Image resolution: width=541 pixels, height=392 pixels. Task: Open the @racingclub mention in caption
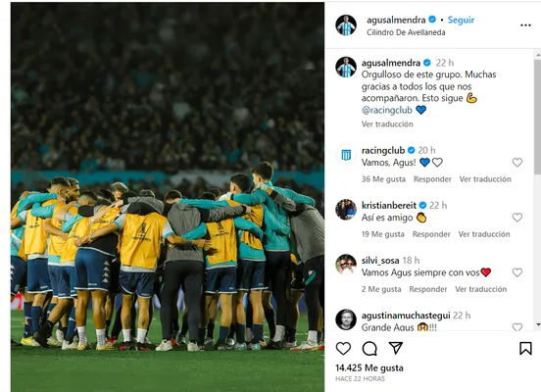(387, 110)
